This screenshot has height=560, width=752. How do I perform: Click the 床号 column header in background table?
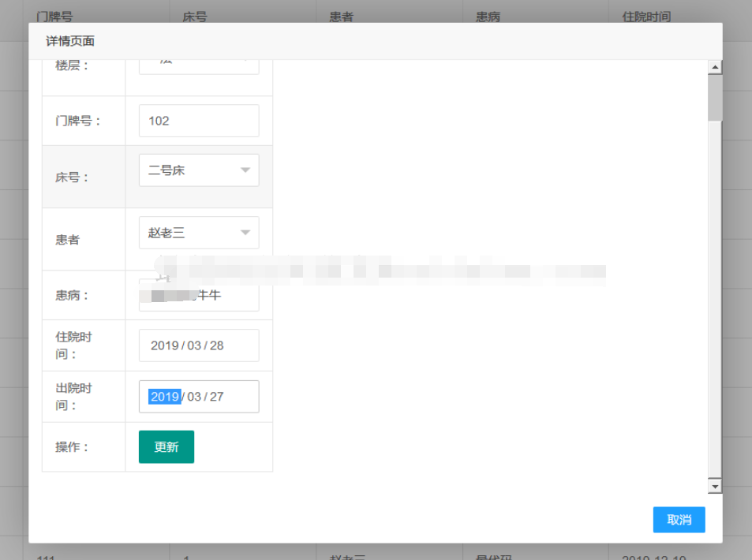pos(195,17)
